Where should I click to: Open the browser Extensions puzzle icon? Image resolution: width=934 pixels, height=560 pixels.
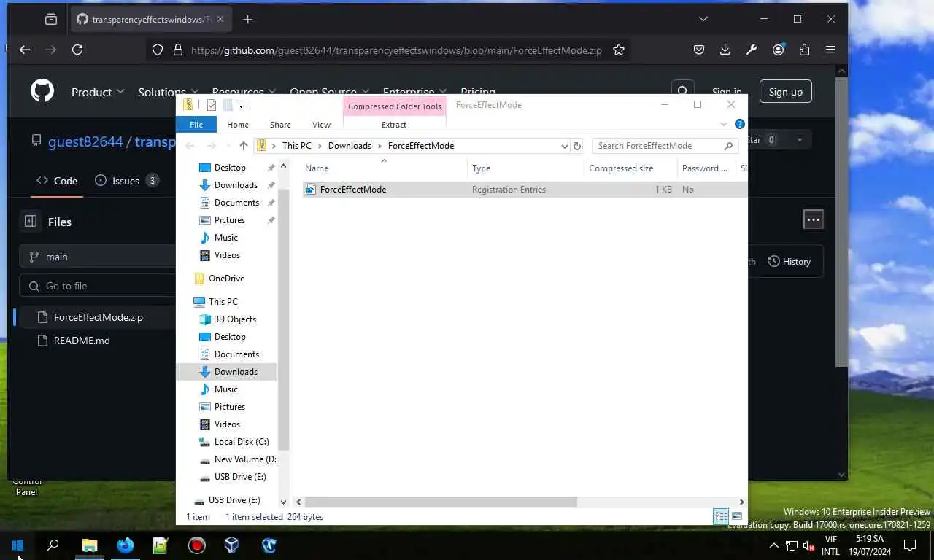pyautogui.click(x=804, y=50)
